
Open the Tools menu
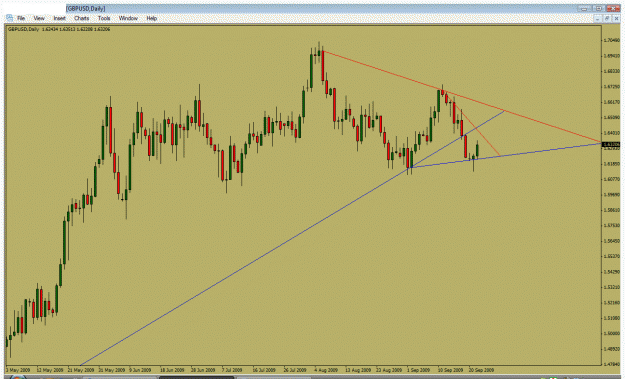pyautogui.click(x=104, y=18)
